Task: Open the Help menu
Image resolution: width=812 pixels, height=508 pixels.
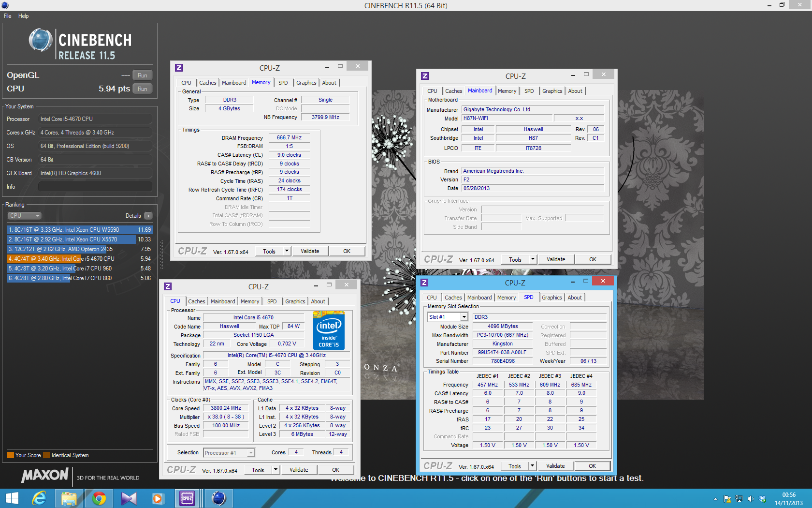Action: pyautogui.click(x=23, y=16)
